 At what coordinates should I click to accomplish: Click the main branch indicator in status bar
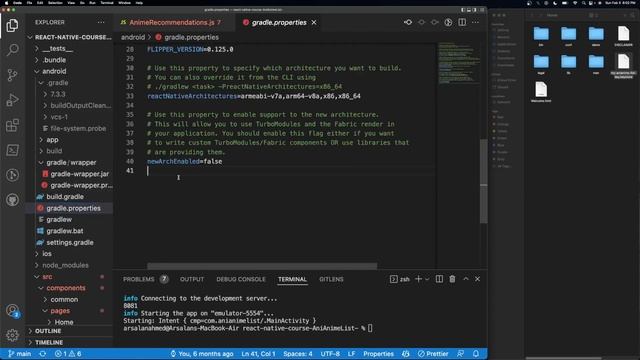click(x=20, y=354)
